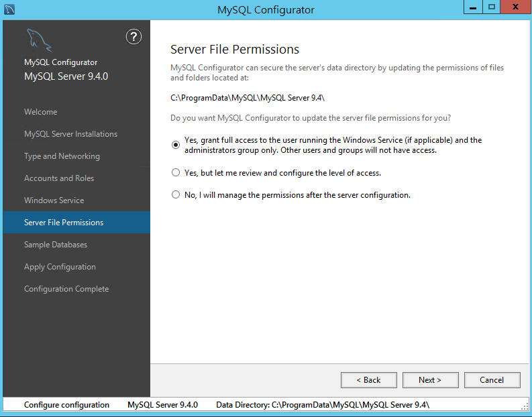The width and height of the screenshot is (532, 417).
Task: Open Accounts and Roles step
Action: 59,178
